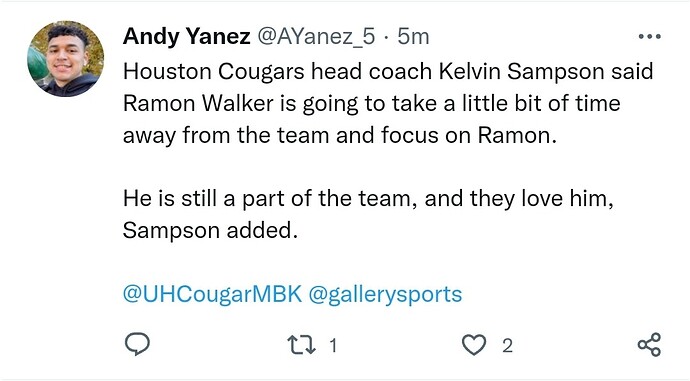690x381 pixels.
Task: Open the 5m timestamp link
Action: tap(413, 36)
